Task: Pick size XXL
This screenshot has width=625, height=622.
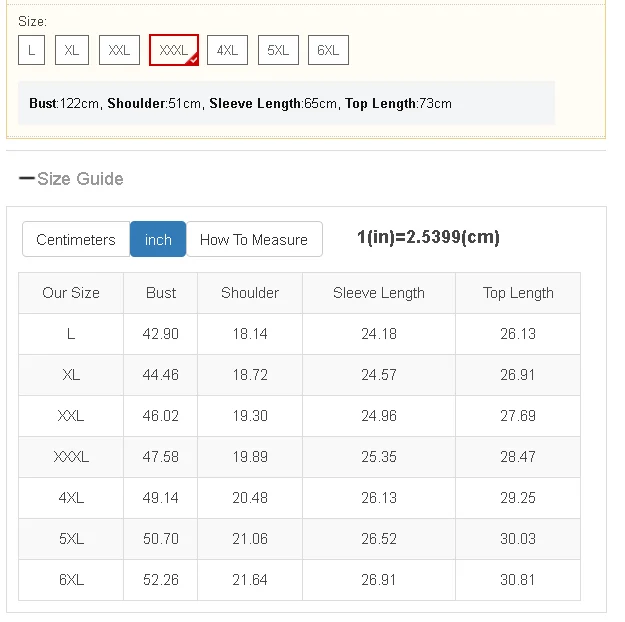Action: tap(119, 50)
